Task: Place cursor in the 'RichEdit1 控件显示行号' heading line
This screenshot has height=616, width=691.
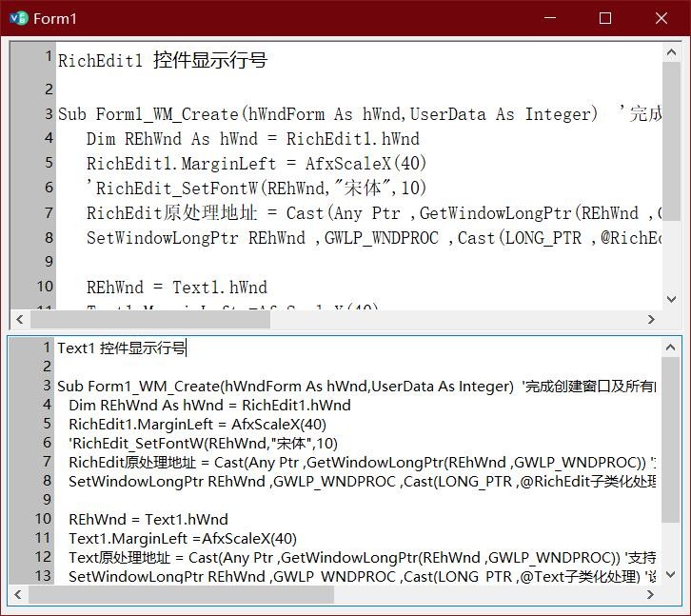Action: point(163,61)
